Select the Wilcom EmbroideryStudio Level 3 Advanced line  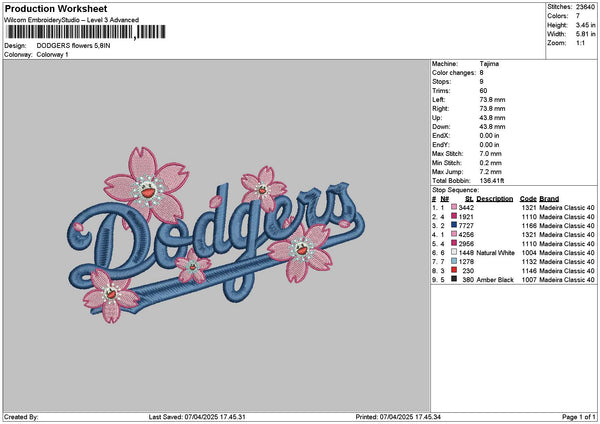(x=72, y=20)
